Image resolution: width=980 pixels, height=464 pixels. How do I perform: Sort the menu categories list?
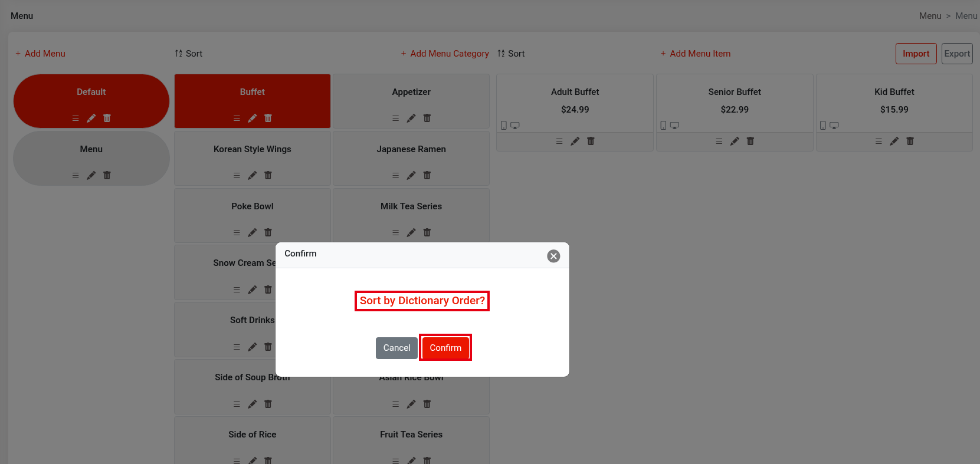point(189,54)
